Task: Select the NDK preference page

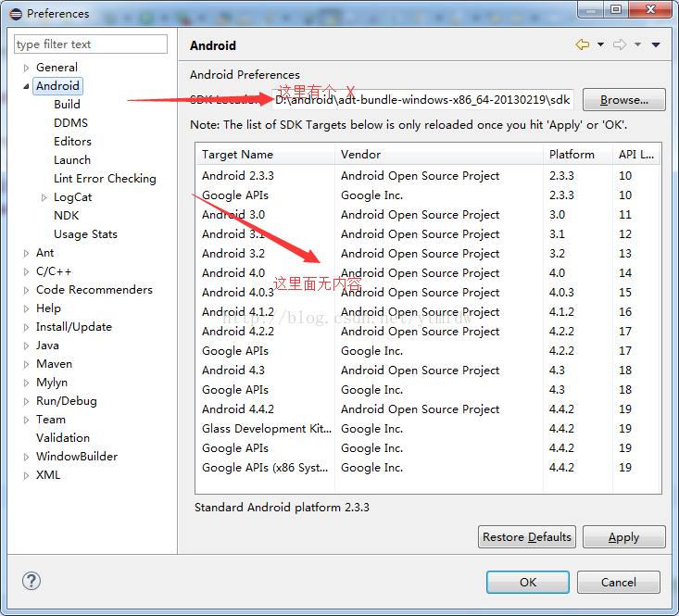Action: pyautogui.click(x=67, y=216)
